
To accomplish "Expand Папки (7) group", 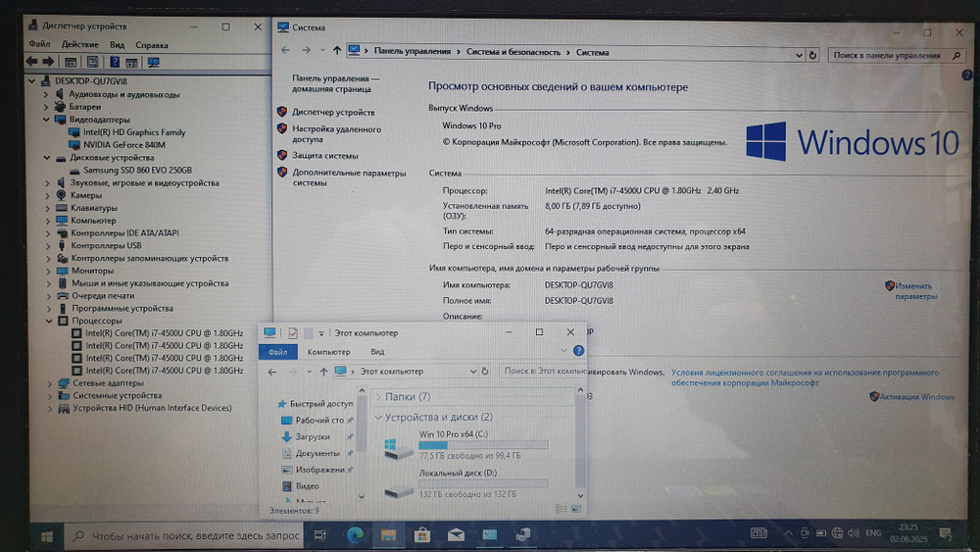I will [378, 396].
